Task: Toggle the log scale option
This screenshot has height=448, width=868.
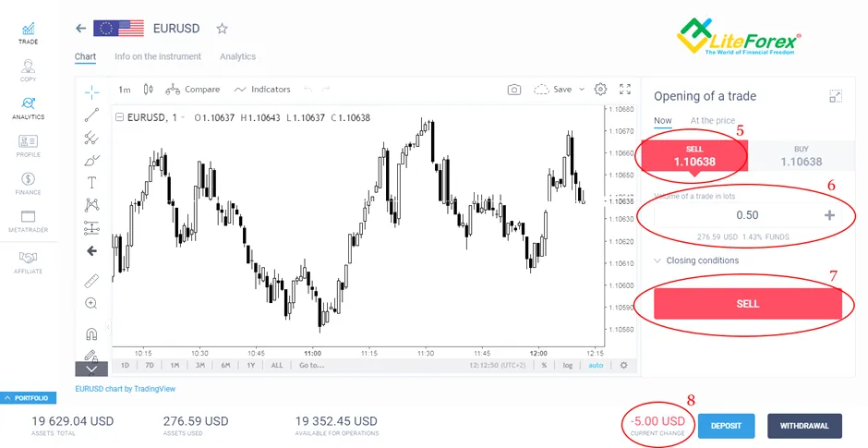Action: (567, 366)
